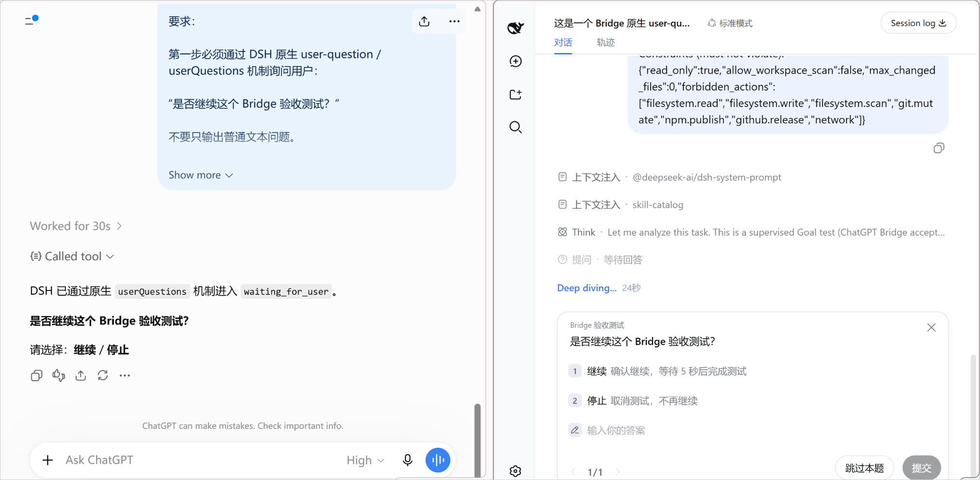
Task: Click the 1/1 question counter
Action: 595,472
